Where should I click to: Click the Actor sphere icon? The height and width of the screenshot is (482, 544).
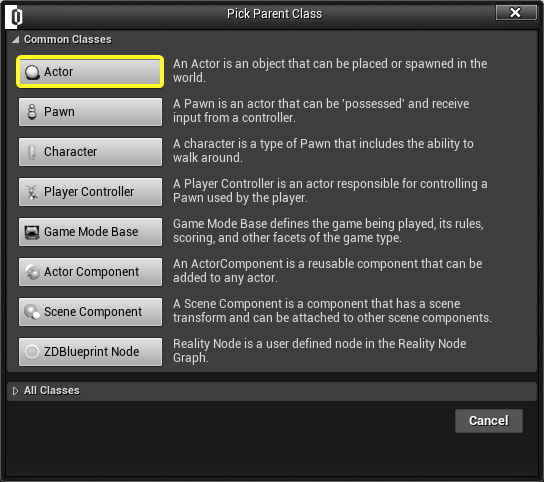pyautogui.click(x=32, y=72)
